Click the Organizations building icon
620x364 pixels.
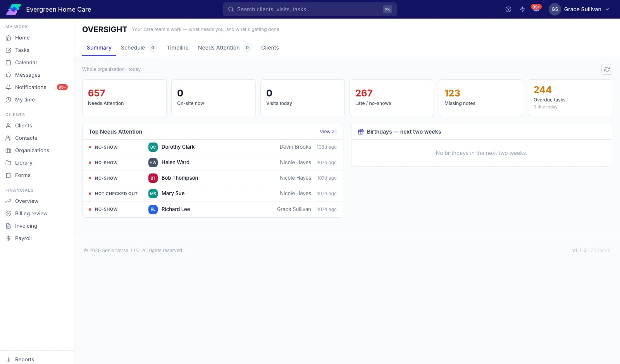pos(9,150)
